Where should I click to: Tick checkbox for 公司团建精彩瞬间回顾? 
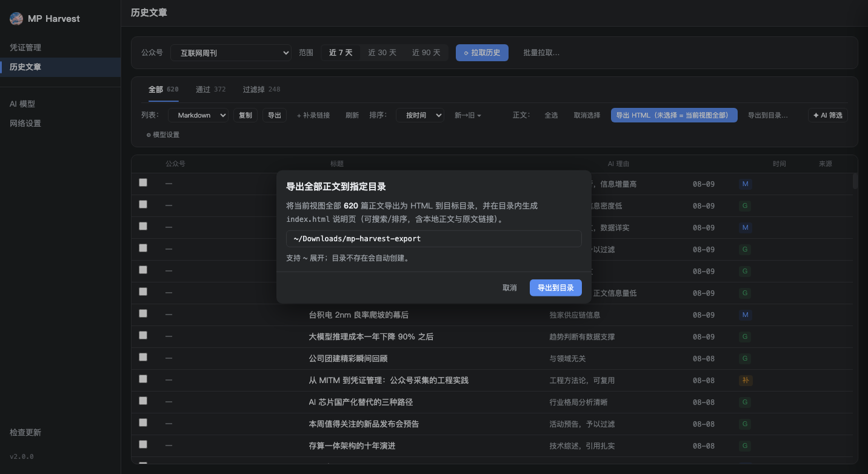point(143,357)
